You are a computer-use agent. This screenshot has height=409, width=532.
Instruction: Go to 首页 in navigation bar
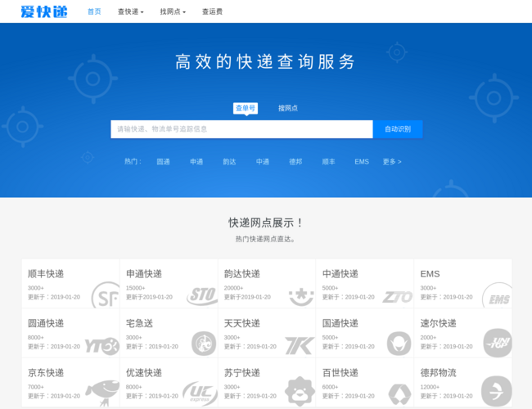pos(95,12)
